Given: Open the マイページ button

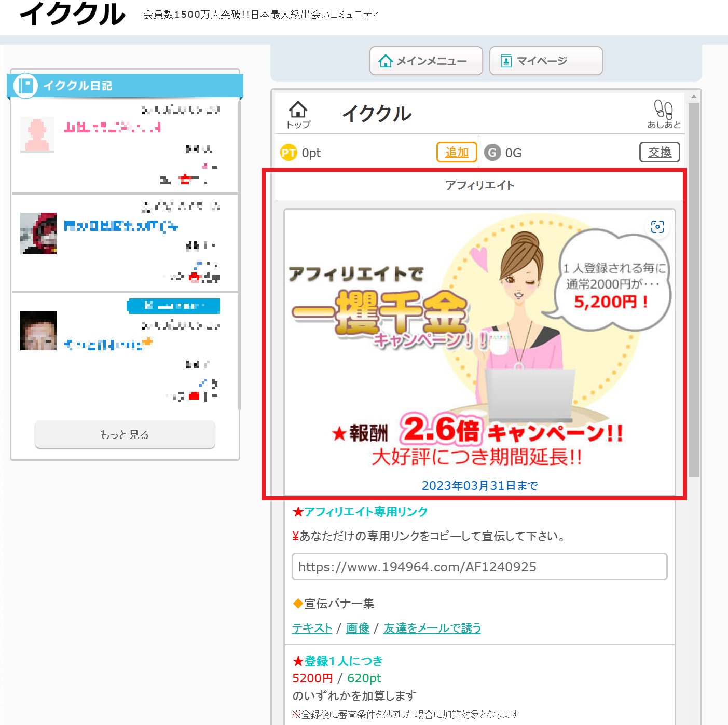Looking at the screenshot, I should point(545,61).
